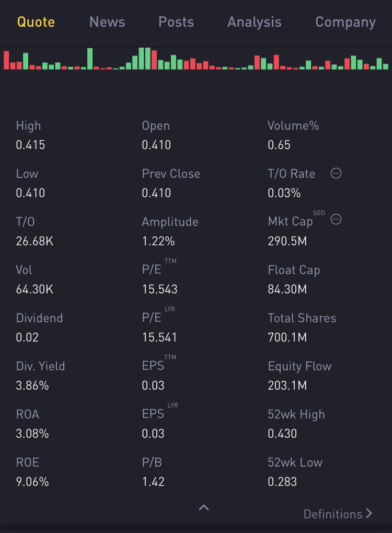Select the P/E TTM value

[160, 289]
